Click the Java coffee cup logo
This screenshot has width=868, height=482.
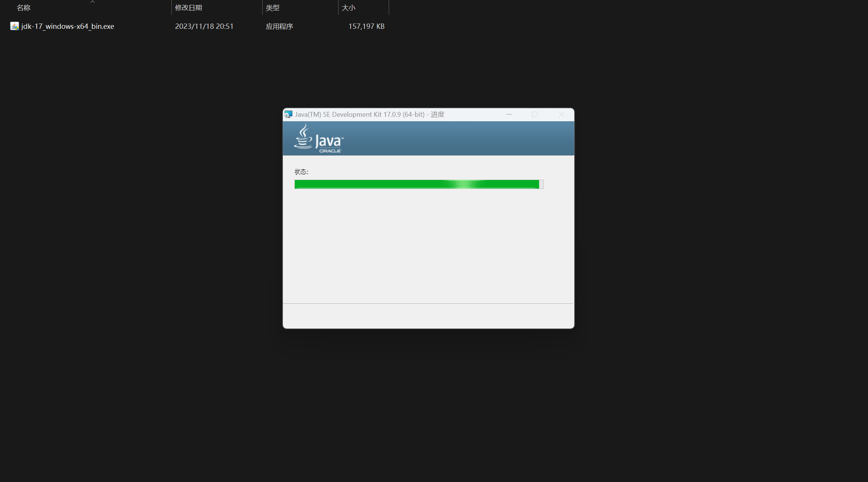tap(303, 137)
